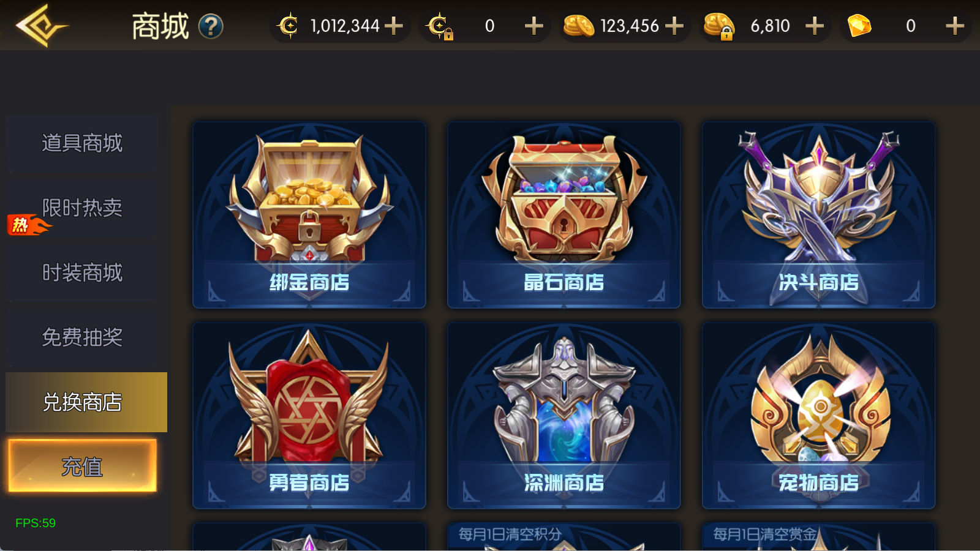Screen dimensions: 980x551
Task: Add gold coins next to 123,456
Action: [674, 26]
